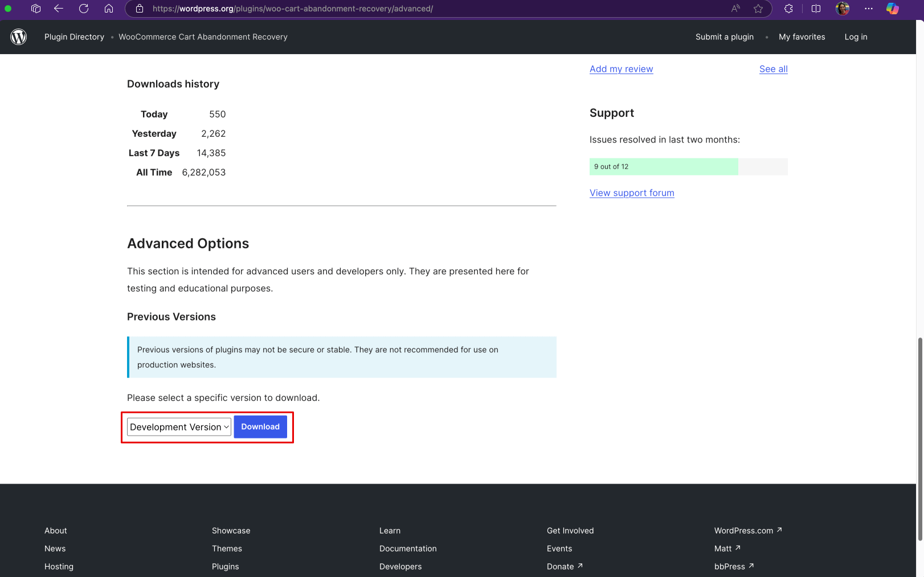Open Submit a plugin menu item

coord(725,37)
